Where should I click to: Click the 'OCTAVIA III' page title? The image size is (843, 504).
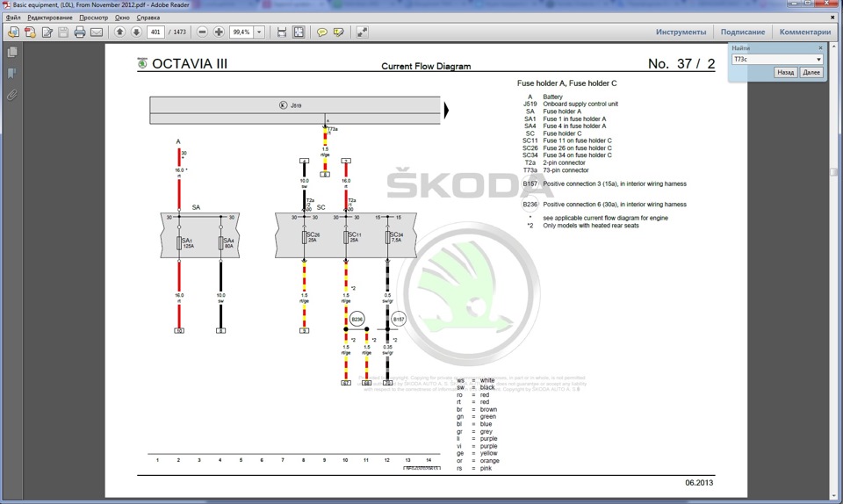click(190, 63)
